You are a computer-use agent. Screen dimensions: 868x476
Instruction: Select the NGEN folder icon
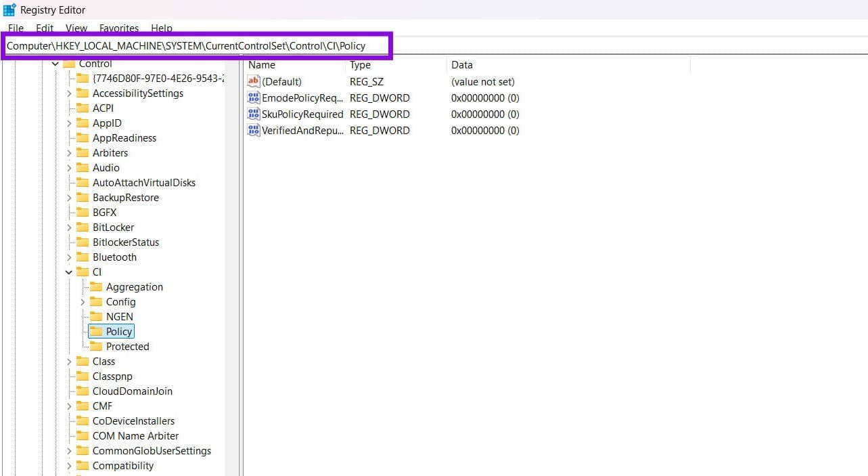coord(96,317)
